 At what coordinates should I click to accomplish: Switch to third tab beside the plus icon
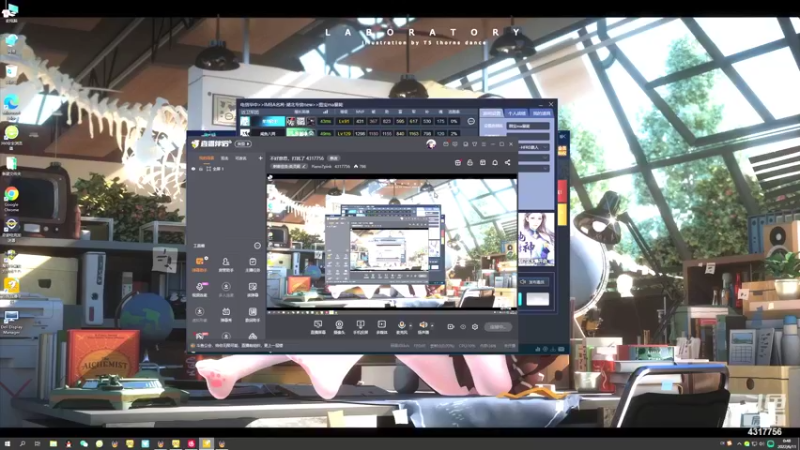tap(241, 158)
